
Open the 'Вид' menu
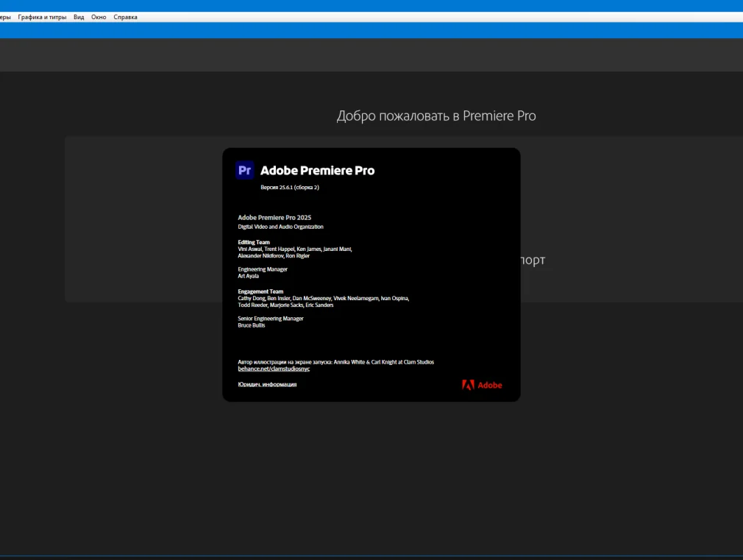pos(79,17)
